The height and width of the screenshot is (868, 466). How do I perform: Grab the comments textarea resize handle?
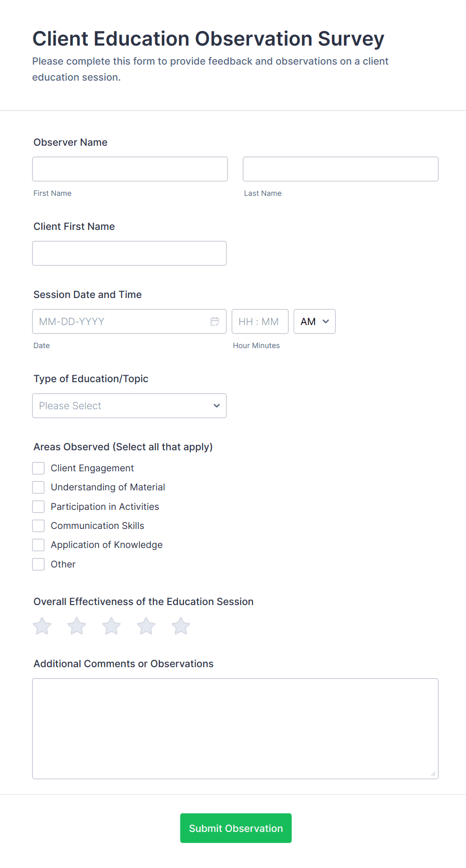(433, 774)
